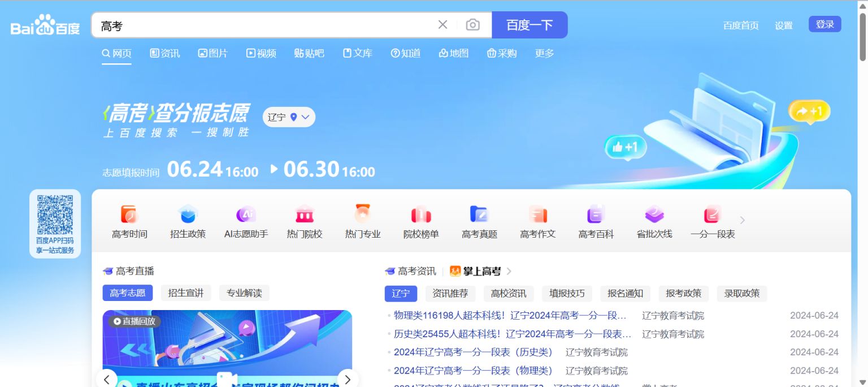Select the 招生宣讲 live tab
The image size is (868, 387).
(x=186, y=293)
